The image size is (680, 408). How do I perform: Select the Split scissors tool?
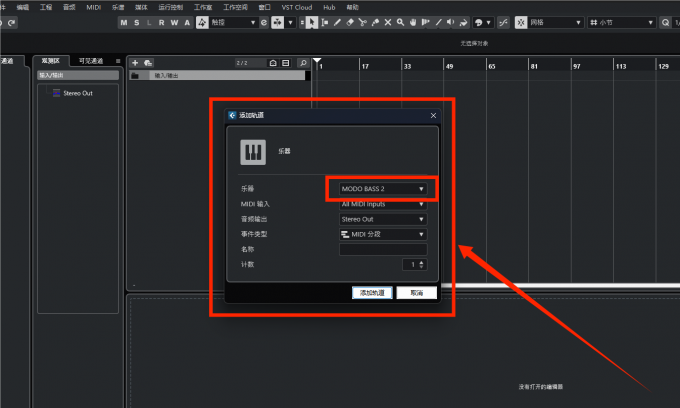pyautogui.click(x=363, y=23)
